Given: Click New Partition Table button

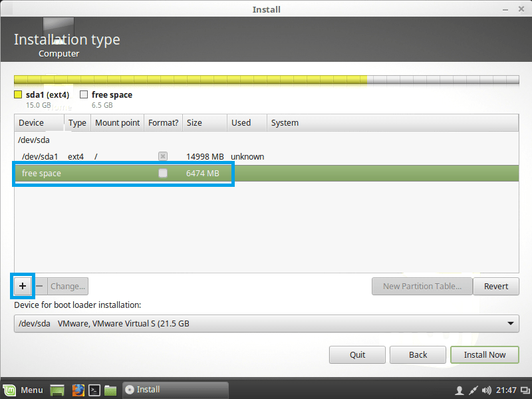Looking at the screenshot, I should pyautogui.click(x=422, y=286).
